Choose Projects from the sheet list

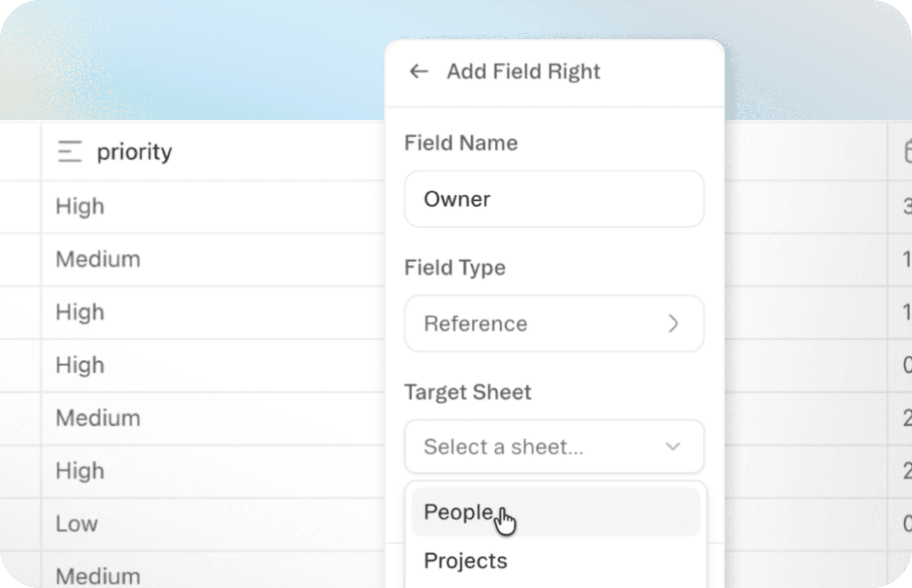(465, 561)
